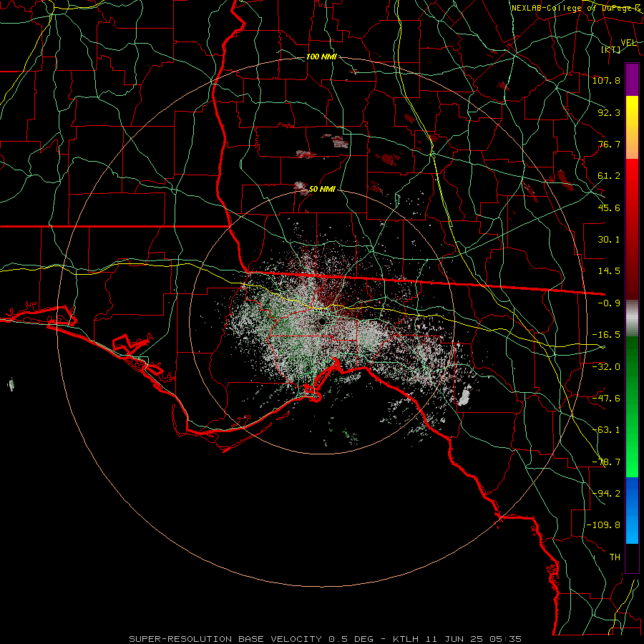Select the -78.7 scale value

pos(606,462)
